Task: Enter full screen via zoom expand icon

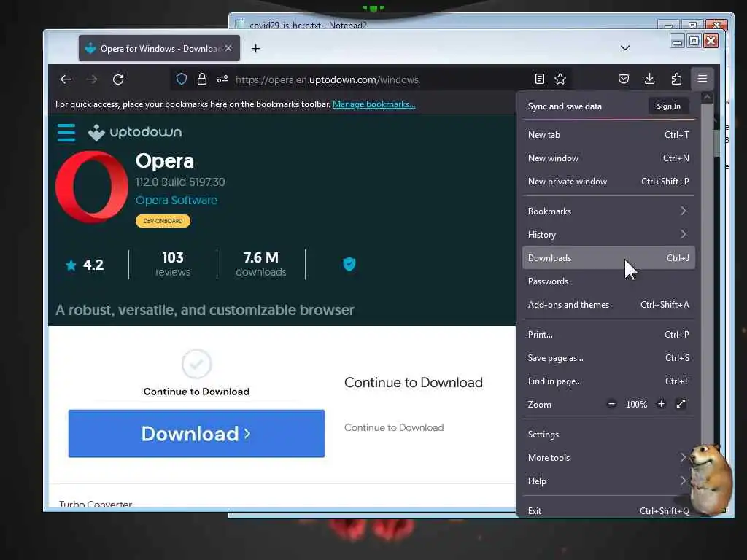Action: coord(681,404)
